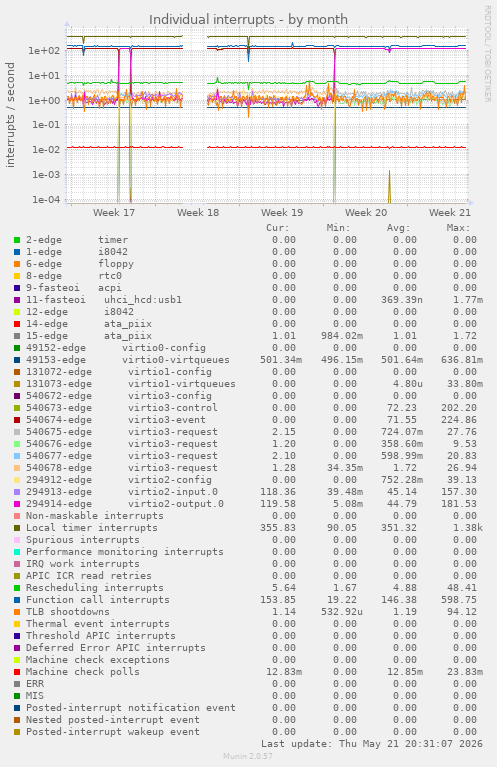This screenshot has height=767, width=497.
Task: Click the swatch beside TLB shootdowns
Action: (17, 612)
